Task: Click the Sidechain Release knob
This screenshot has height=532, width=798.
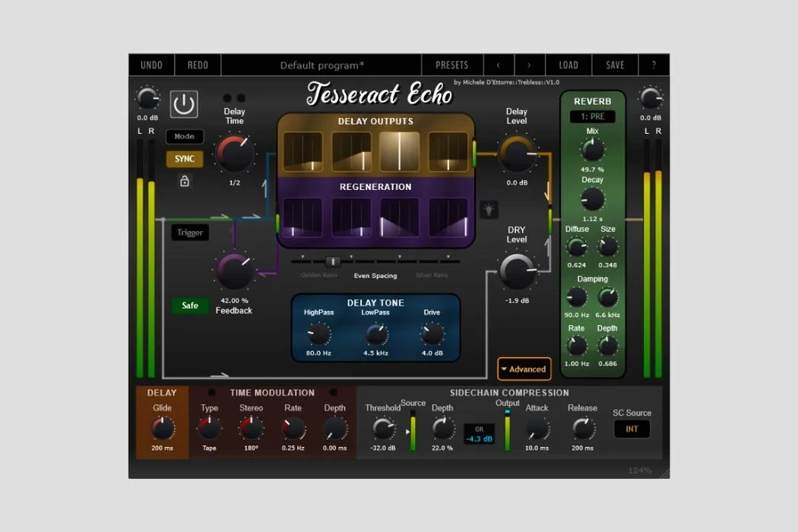Action: coord(583,429)
